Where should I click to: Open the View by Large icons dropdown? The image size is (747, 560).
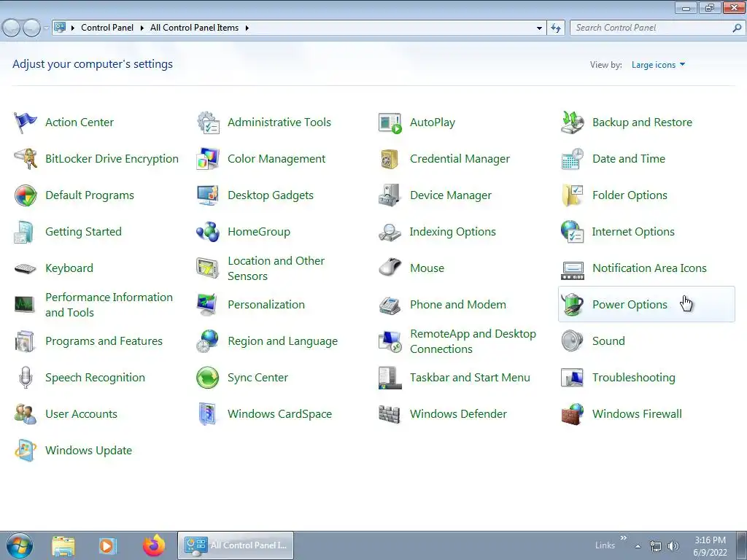pos(658,65)
